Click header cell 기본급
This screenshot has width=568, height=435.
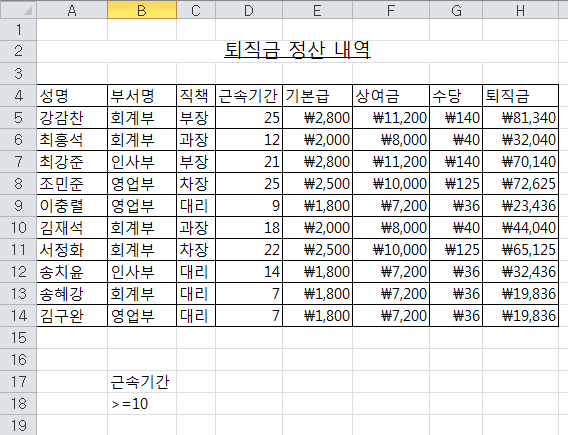317,96
